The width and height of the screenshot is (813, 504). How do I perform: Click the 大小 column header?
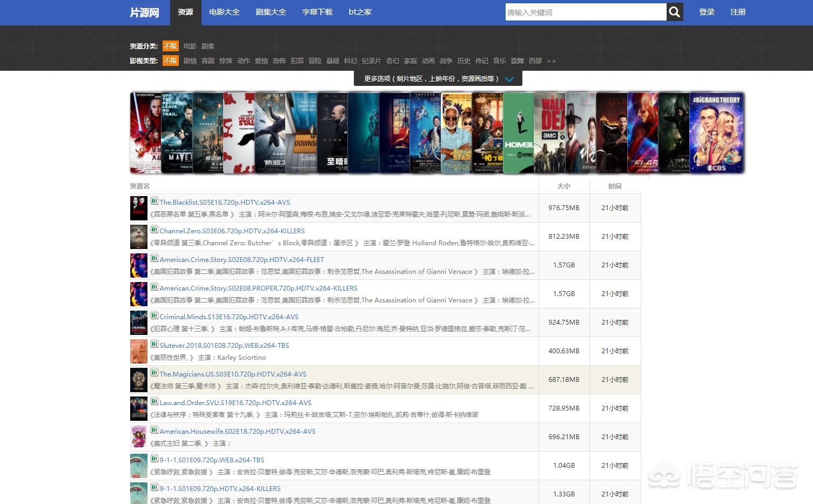coord(564,186)
